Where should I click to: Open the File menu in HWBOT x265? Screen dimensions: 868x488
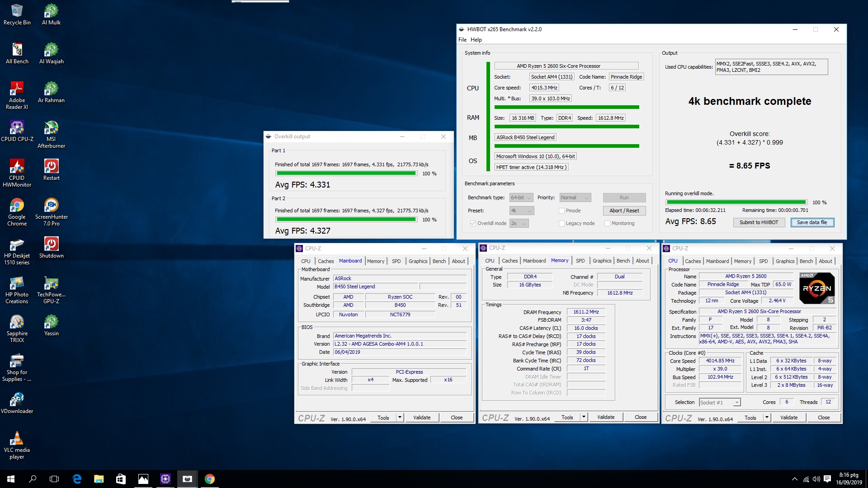(462, 40)
